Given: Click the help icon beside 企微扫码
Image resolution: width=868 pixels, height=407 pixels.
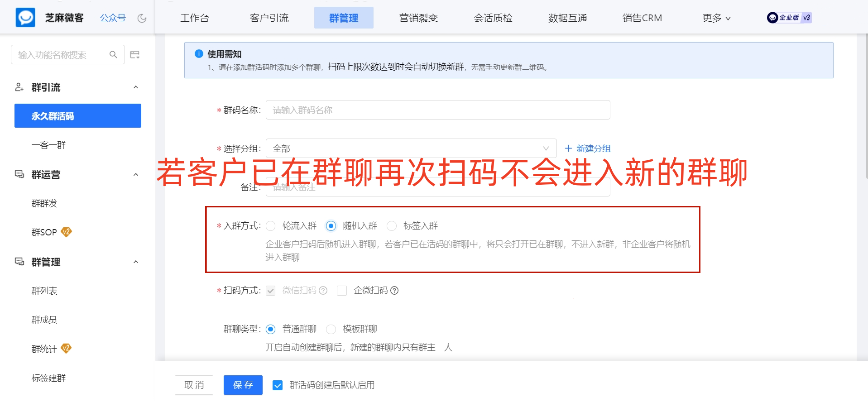Looking at the screenshot, I should coord(394,290).
